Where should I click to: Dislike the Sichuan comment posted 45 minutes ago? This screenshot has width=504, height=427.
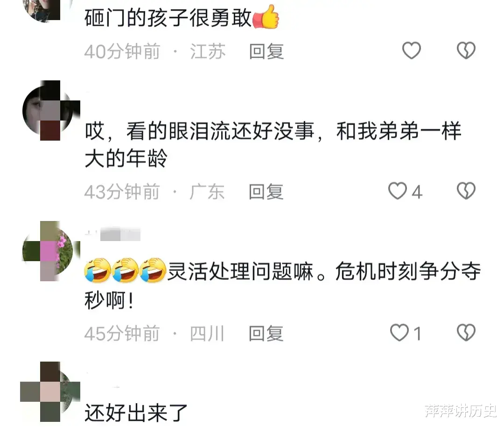pyautogui.click(x=466, y=333)
